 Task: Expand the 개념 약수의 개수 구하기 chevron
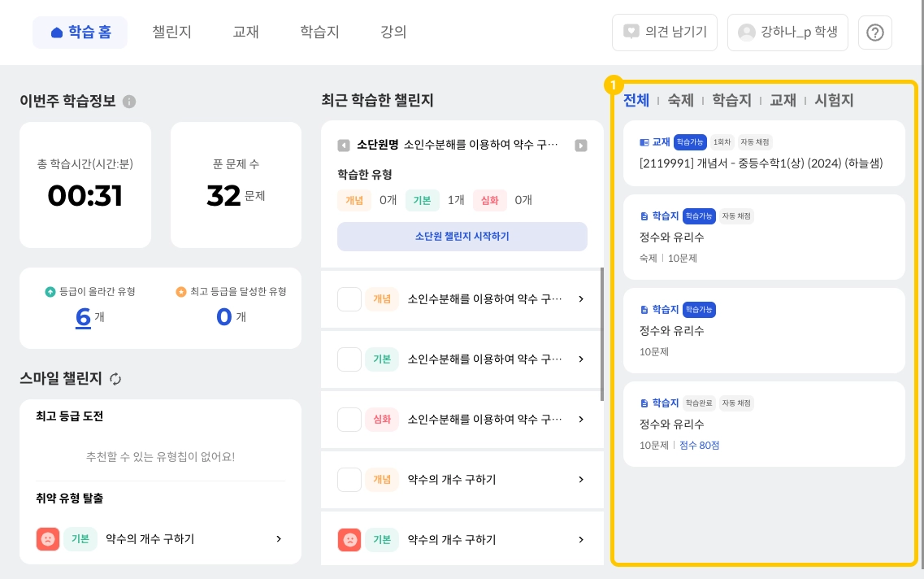pyautogui.click(x=580, y=480)
